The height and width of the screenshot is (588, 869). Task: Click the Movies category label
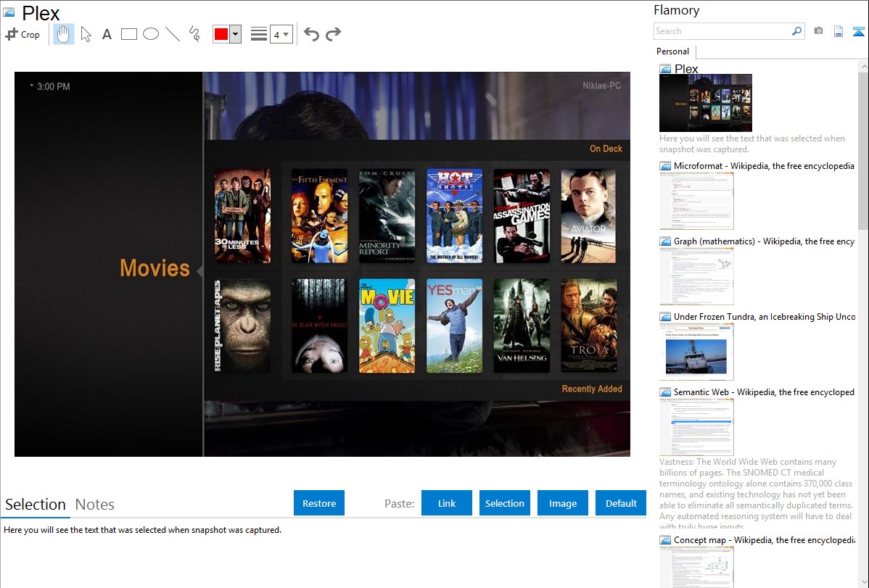tap(155, 268)
